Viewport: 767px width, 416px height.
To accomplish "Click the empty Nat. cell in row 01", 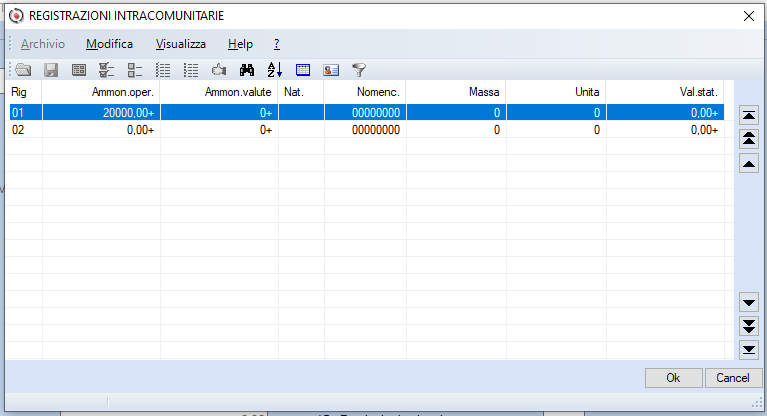I will pos(301,113).
